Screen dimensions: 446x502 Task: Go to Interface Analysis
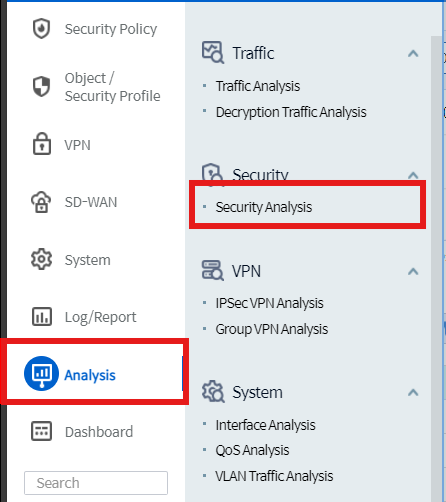265,425
